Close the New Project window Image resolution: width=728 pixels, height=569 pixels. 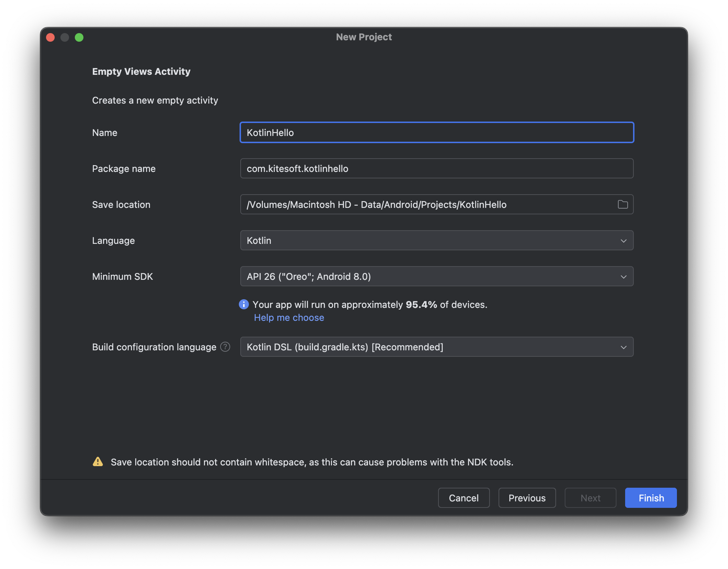point(50,37)
